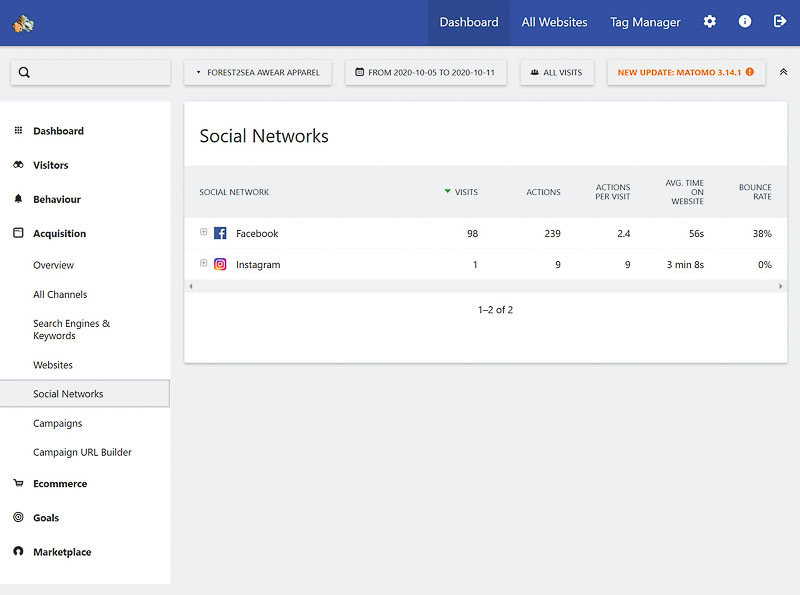Open the Forest2Sea Awear Apparel site selector
The width and height of the screenshot is (800, 595).
257,72
